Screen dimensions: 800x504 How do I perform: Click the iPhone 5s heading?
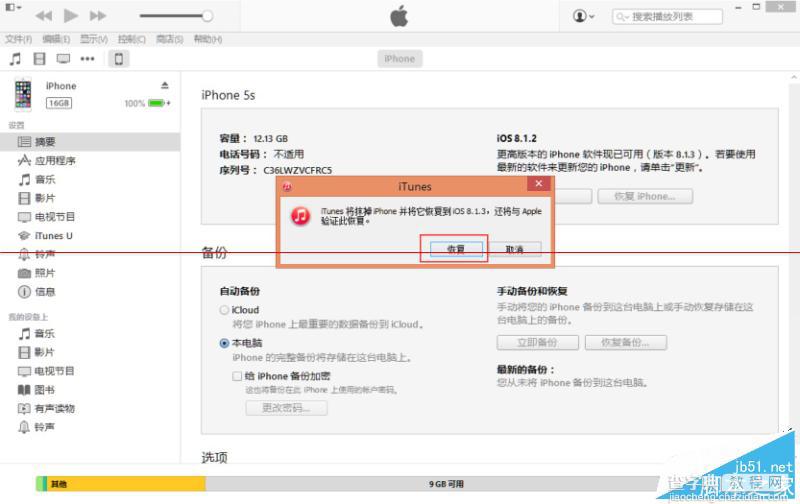coord(228,95)
